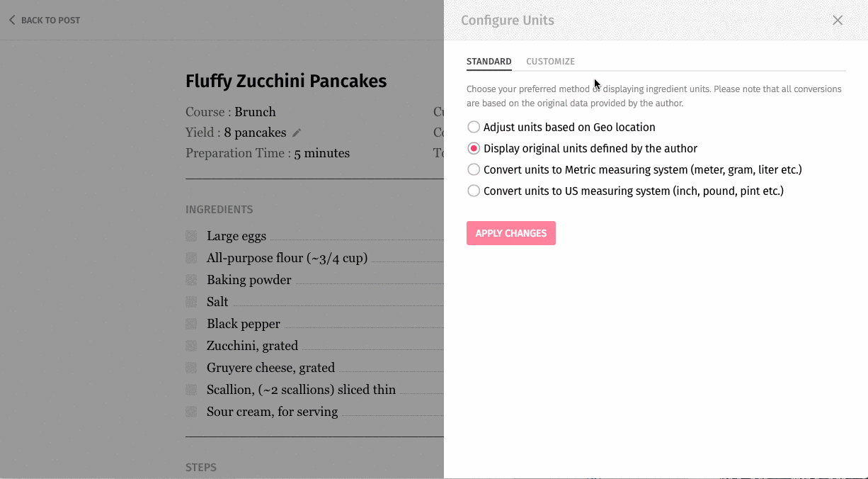Choose Display original units defined by author
The width and height of the screenshot is (868, 479).
[x=474, y=149]
